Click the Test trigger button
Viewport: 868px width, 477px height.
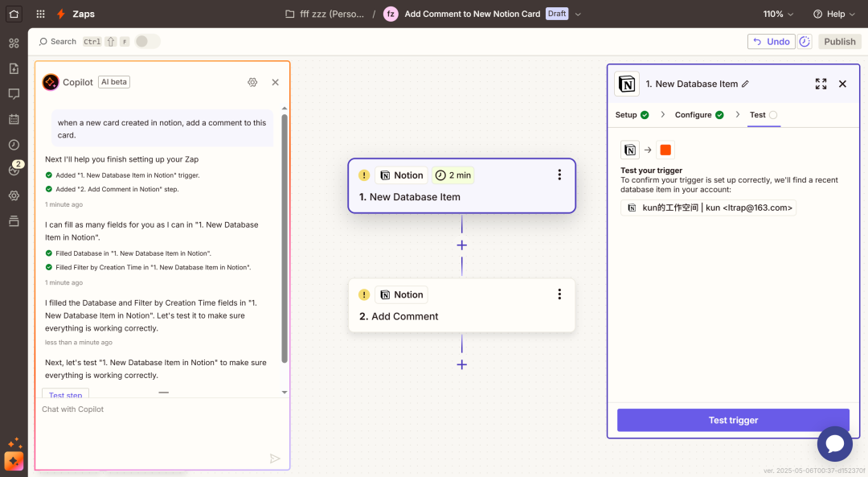(733, 420)
